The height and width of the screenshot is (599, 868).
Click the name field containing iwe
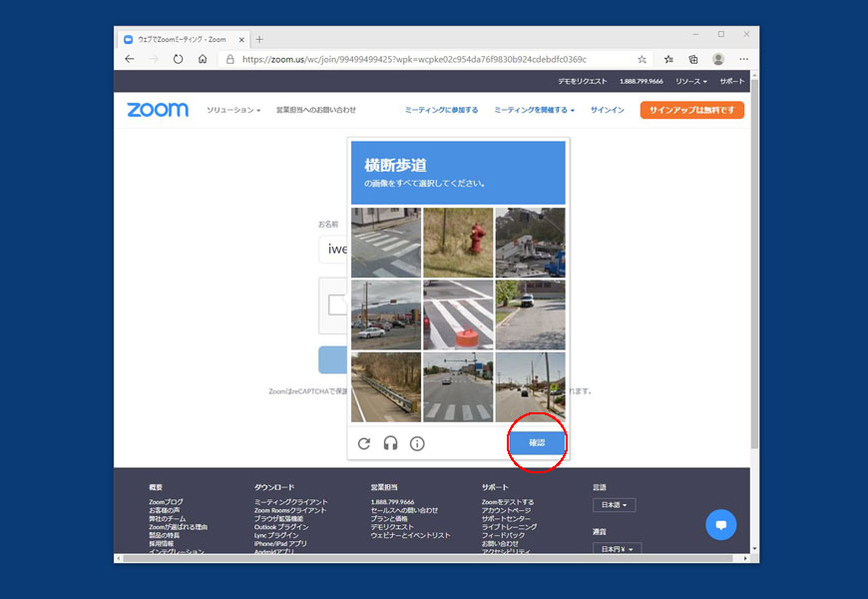pos(332,249)
